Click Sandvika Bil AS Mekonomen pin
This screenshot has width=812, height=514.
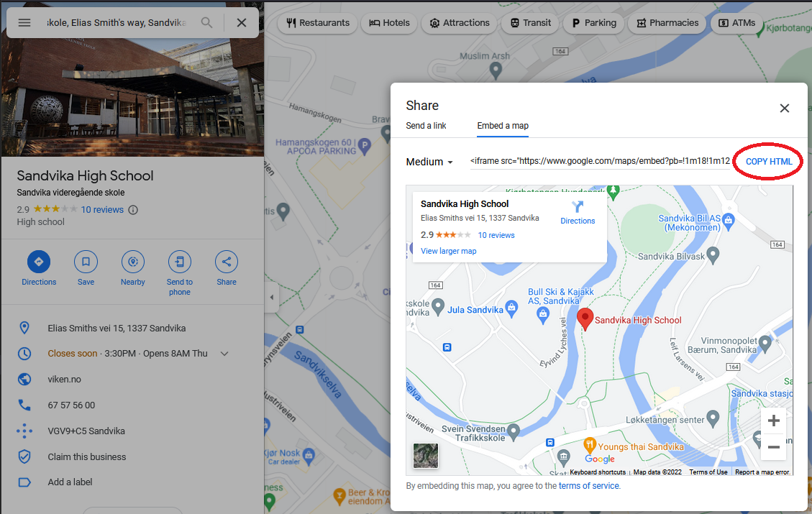728,221
